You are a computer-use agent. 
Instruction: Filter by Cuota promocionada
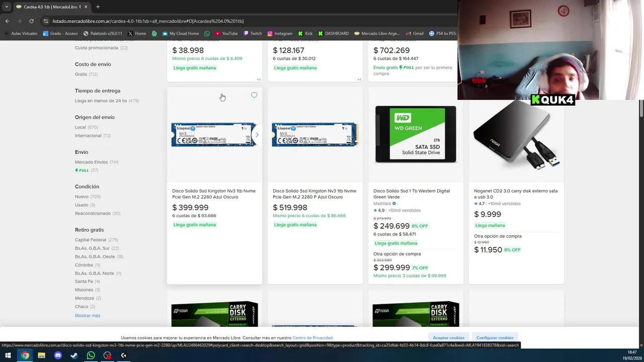(101, 48)
